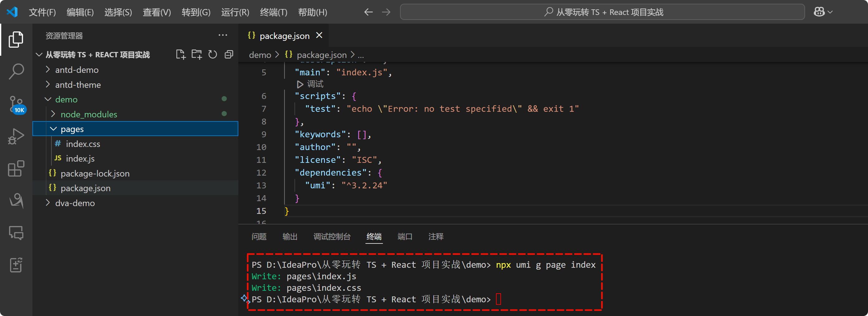Collapse all folders in the explorer
Image resolution: width=868 pixels, height=316 pixels.
click(x=229, y=54)
